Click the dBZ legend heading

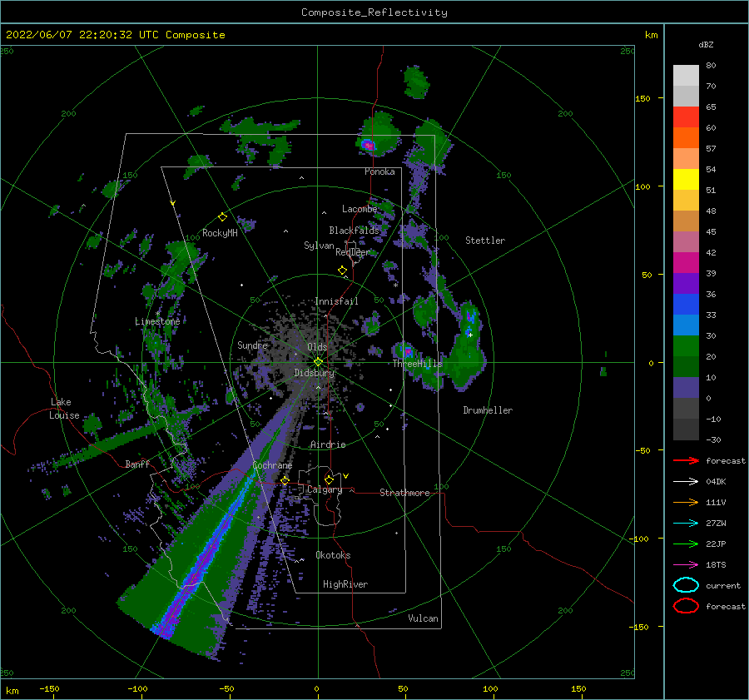[x=706, y=44]
